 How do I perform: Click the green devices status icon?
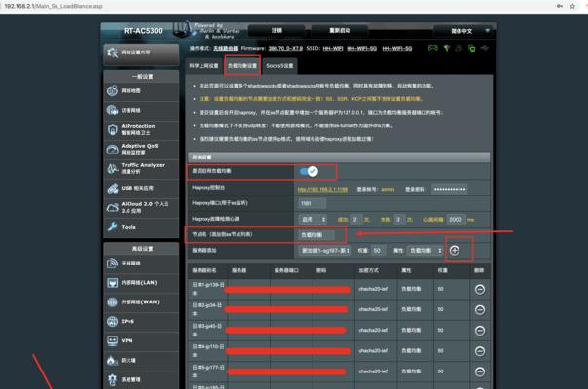coord(471,48)
